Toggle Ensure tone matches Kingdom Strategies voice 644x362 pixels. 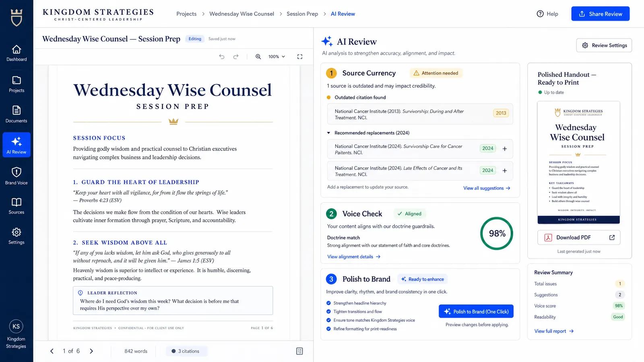(328, 320)
